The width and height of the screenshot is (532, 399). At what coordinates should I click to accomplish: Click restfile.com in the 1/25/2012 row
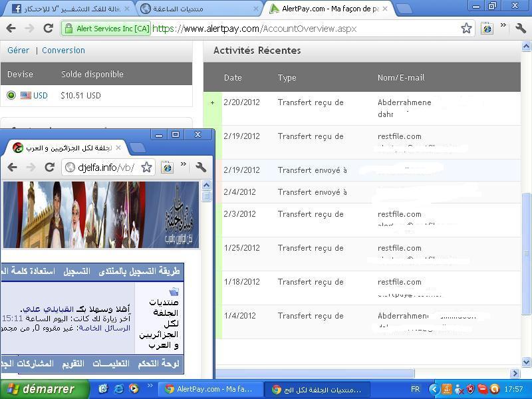(400, 248)
